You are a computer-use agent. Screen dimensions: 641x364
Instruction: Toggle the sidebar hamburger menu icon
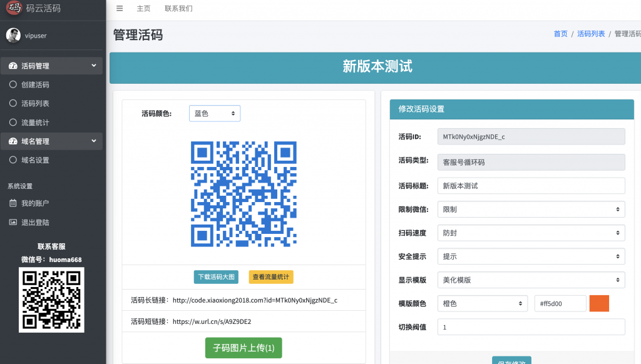pos(120,8)
